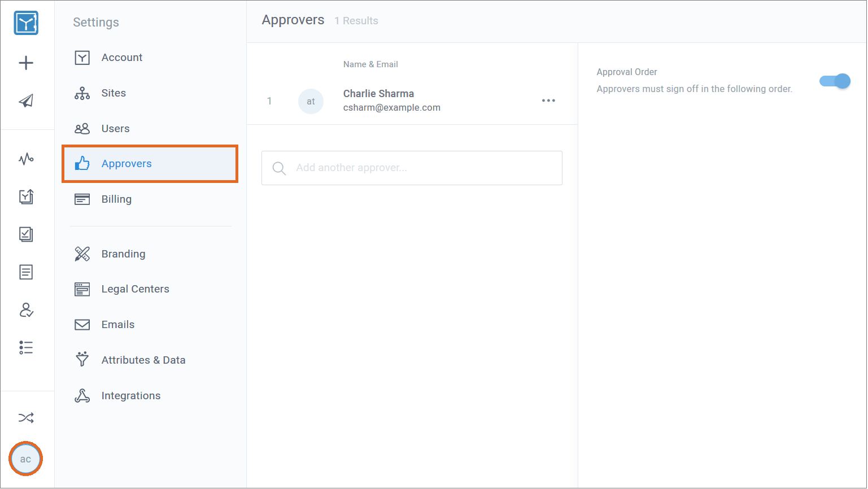Open the ellipsis menu for Charlie Sharma
The height and width of the screenshot is (489, 868).
(548, 101)
